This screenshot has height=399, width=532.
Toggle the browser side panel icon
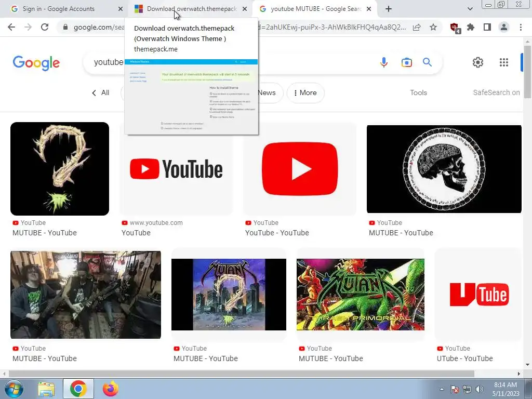[487, 27]
